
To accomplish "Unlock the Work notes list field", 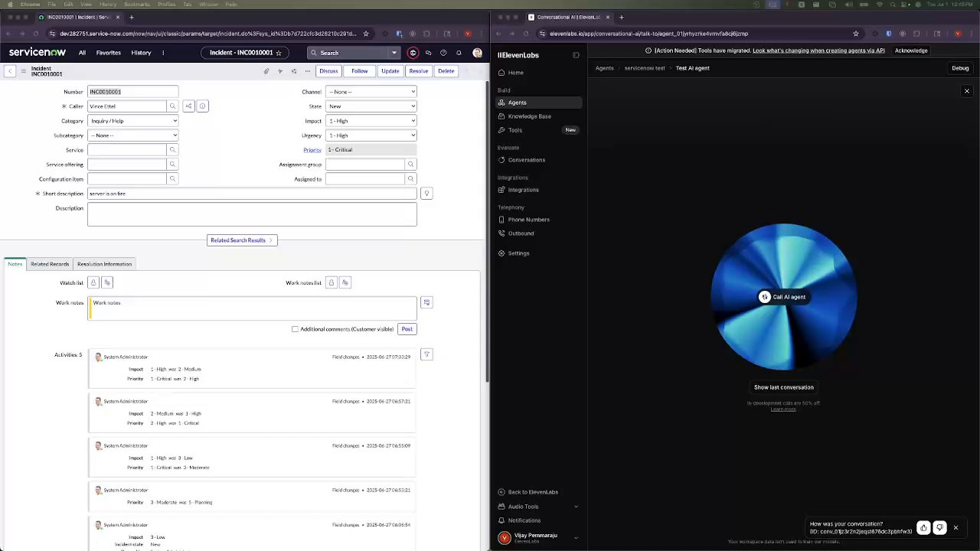I will pyautogui.click(x=331, y=282).
